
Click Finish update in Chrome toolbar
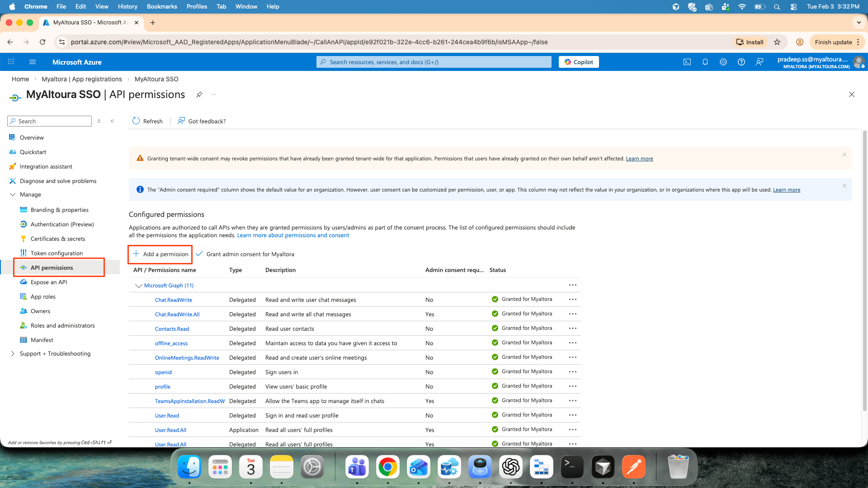(837, 42)
